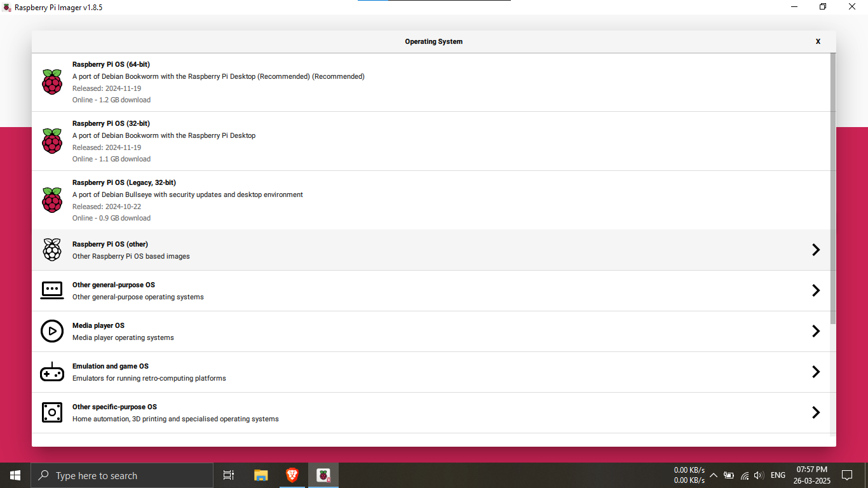Screen dimensions: 868x488
Task: Click the OS list vertical scrollbar
Action: [833, 191]
